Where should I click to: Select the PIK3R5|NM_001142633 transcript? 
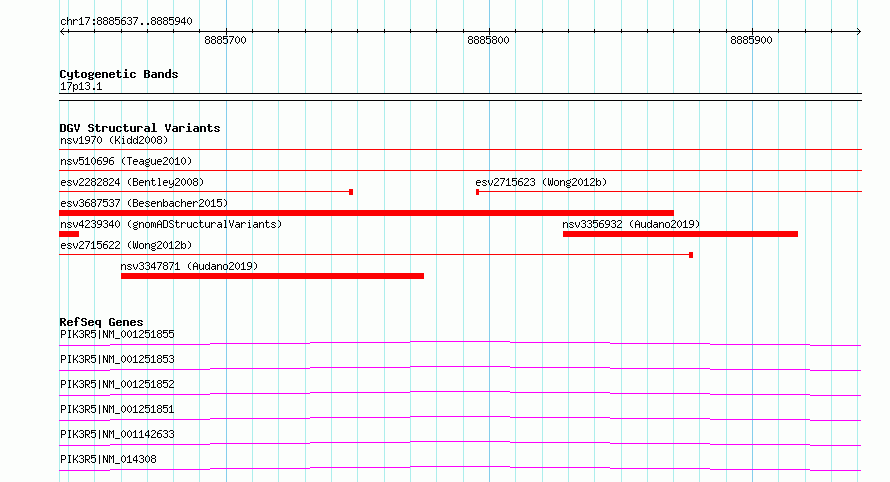pos(117,434)
